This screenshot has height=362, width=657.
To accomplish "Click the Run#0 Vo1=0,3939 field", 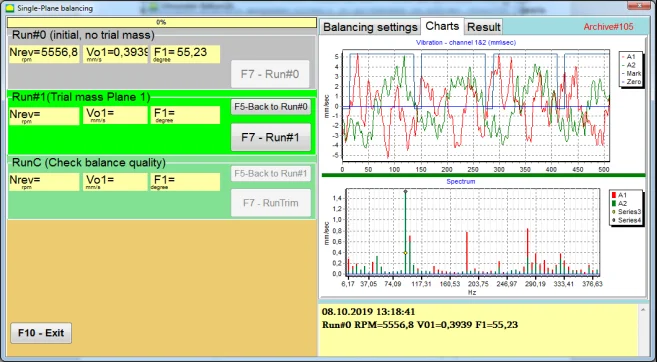I will pyautogui.click(x=116, y=54).
